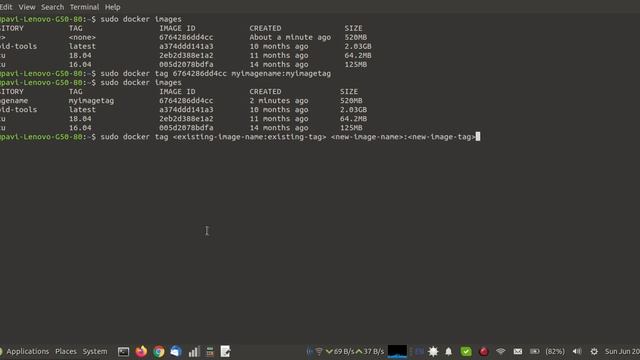
Task: Click the "2 minutes ago" created value
Action: (279, 100)
